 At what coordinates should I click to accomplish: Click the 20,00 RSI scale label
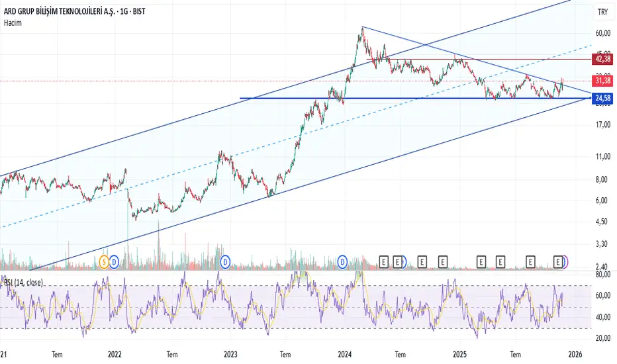tap(603, 338)
